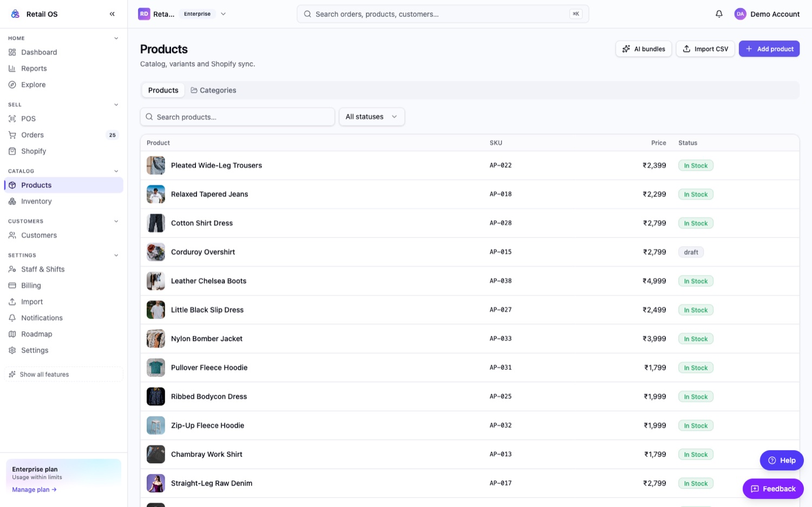Click the Orders count badge 25

pos(113,135)
